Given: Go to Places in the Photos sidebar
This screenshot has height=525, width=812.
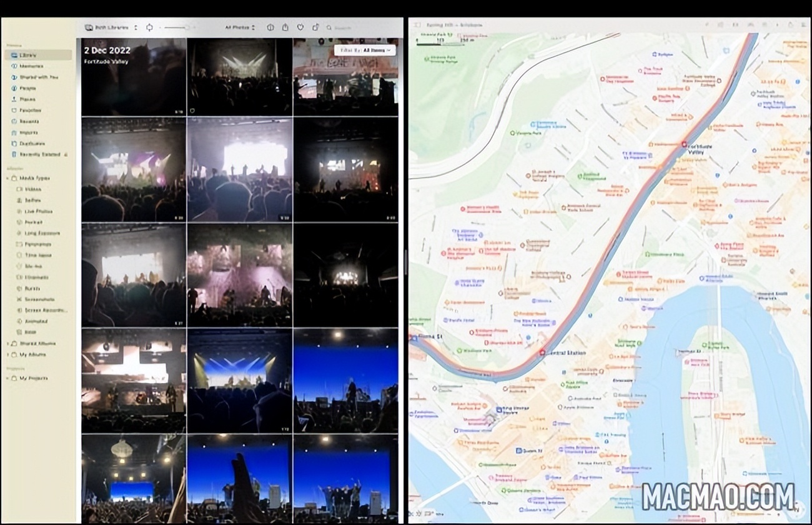Looking at the screenshot, I should (x=37, y=99).
